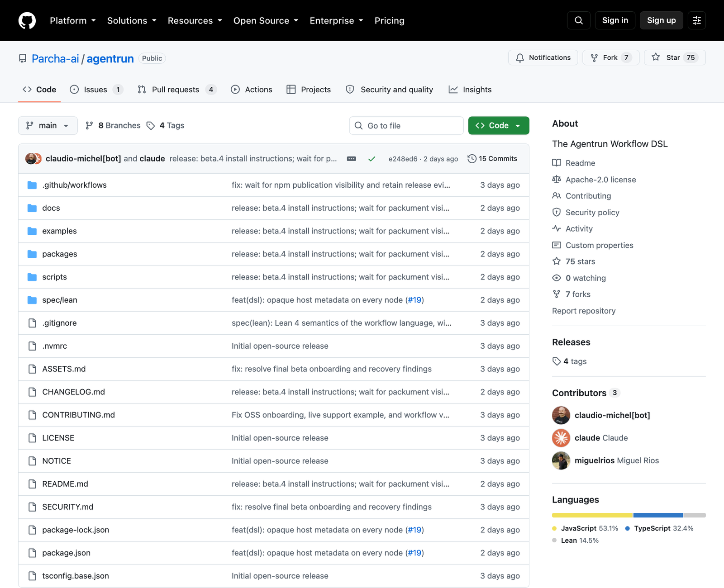
Task: Expand the Solutions menu
Action: coord(132,21)
